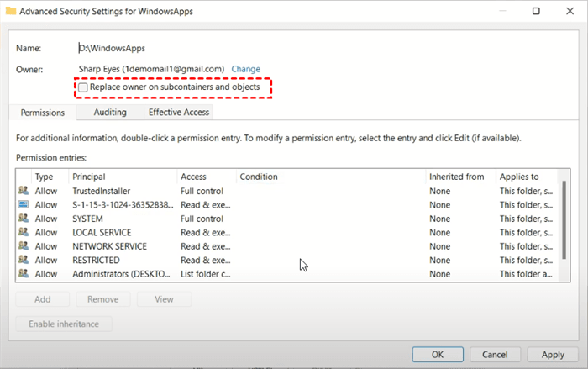Select the TrustedInstaller principal entry
The image size is (588, 369).
click(102, 191)
